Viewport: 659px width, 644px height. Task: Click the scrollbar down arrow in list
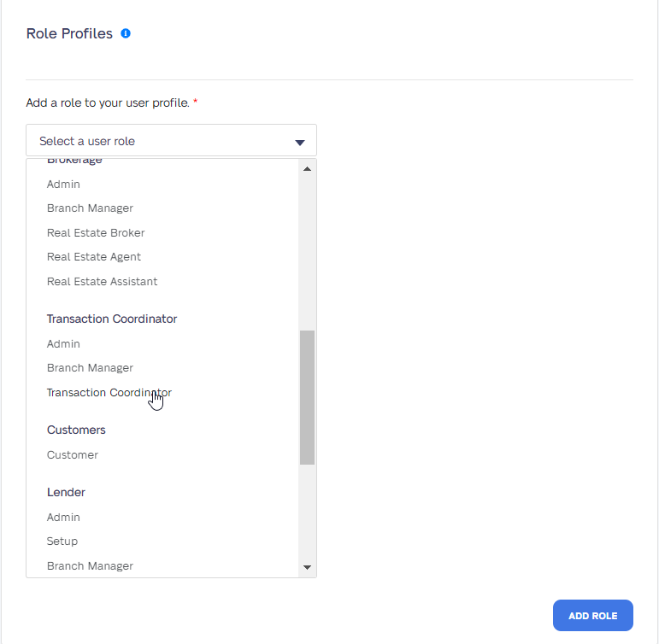pos(307,567)
